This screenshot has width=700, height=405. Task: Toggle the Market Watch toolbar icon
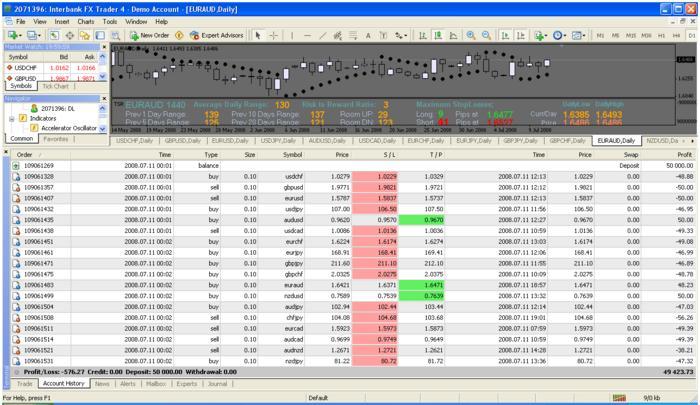54,35
